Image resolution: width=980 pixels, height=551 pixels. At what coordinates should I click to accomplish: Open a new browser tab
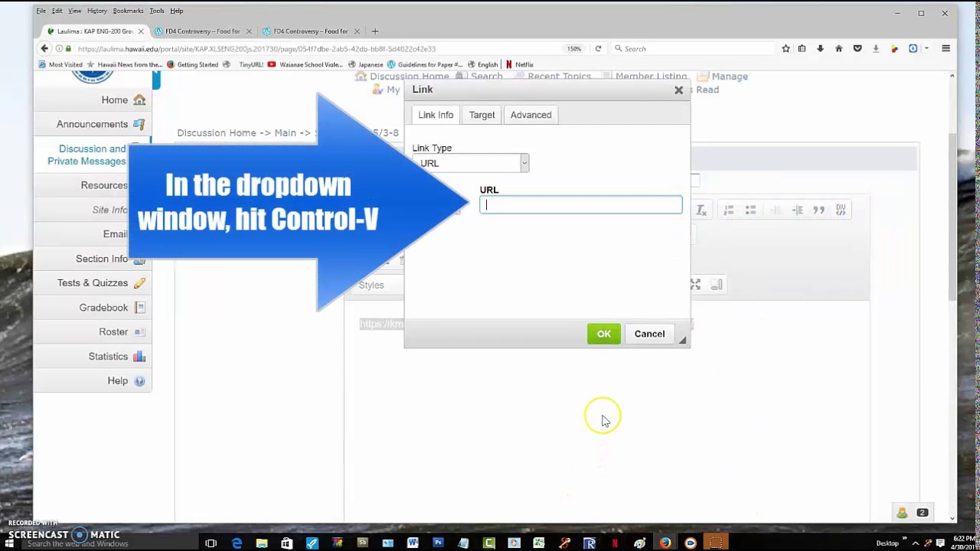click(375, 31)
